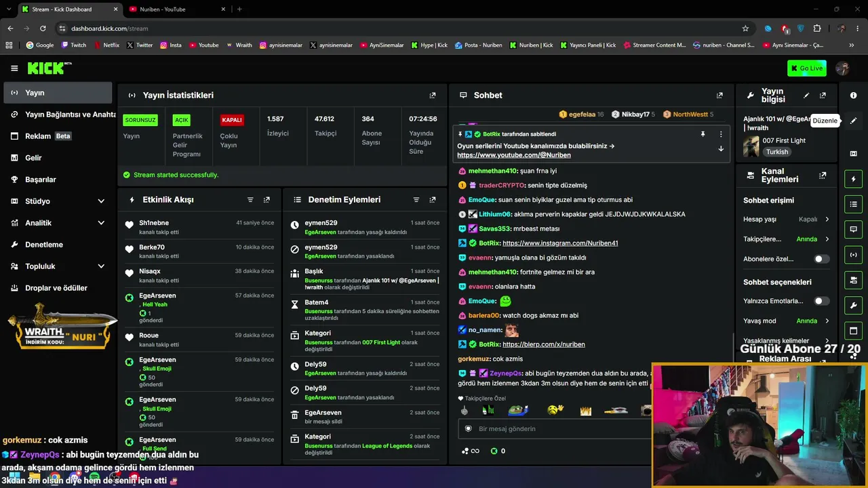Click the lightning bolt rail icon

(853, 179)
